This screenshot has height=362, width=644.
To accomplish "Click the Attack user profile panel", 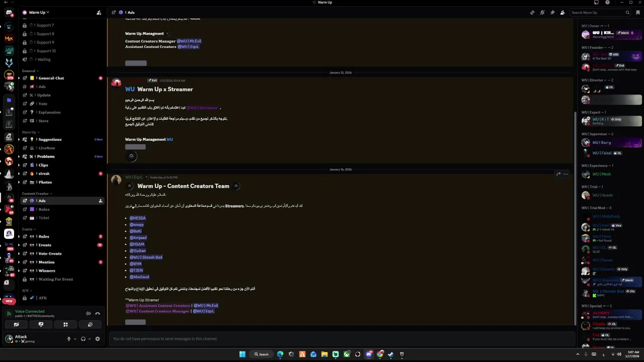I will 33,339.
